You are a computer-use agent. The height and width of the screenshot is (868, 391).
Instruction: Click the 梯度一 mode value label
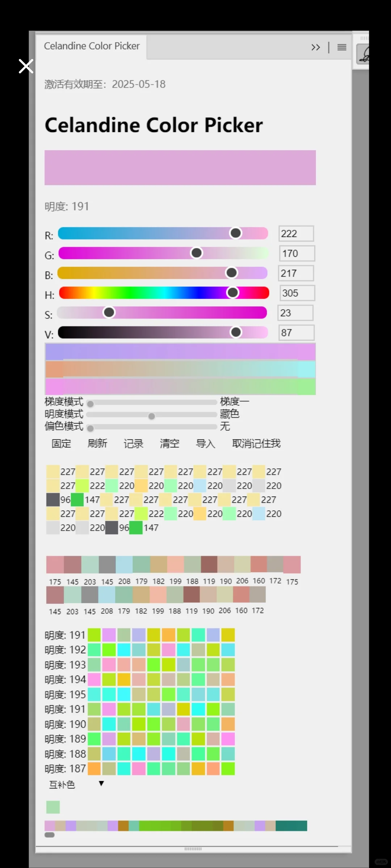(x=235, y=401)
